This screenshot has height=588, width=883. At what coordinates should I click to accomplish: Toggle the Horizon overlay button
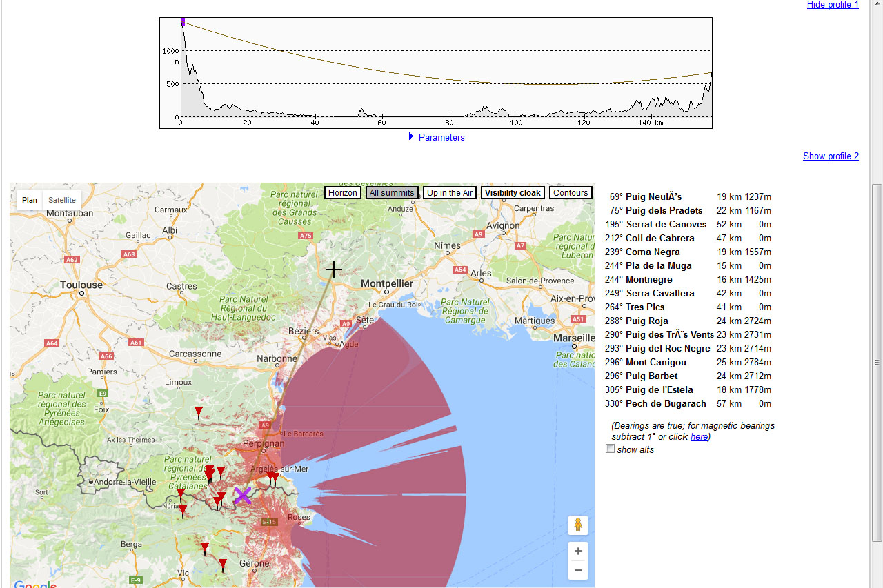(x=343, y=193)
